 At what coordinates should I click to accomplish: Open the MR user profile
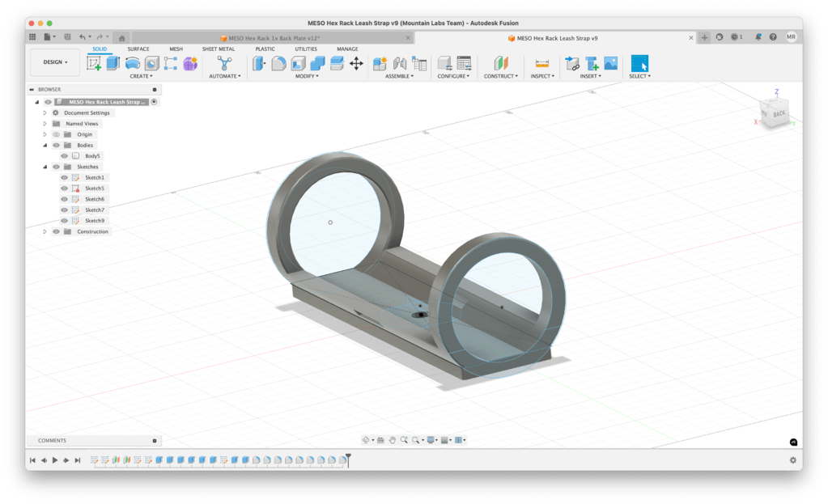(791, 37)
